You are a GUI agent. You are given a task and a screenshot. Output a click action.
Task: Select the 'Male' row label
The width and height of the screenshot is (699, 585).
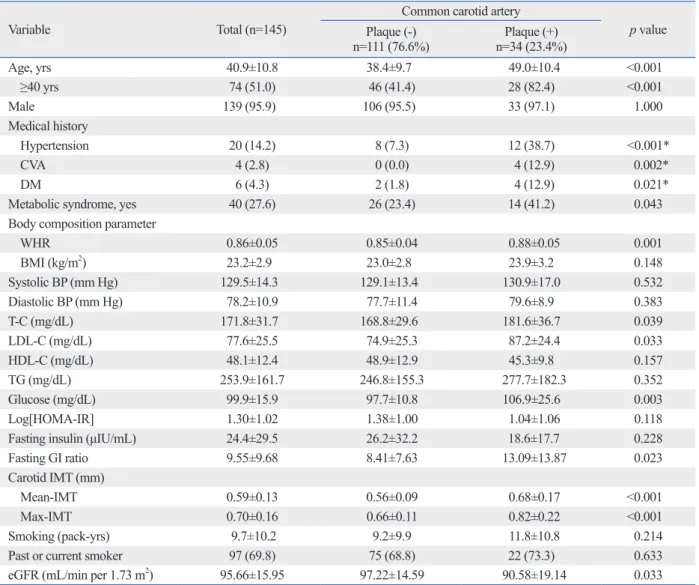click(x=21, y=107)
